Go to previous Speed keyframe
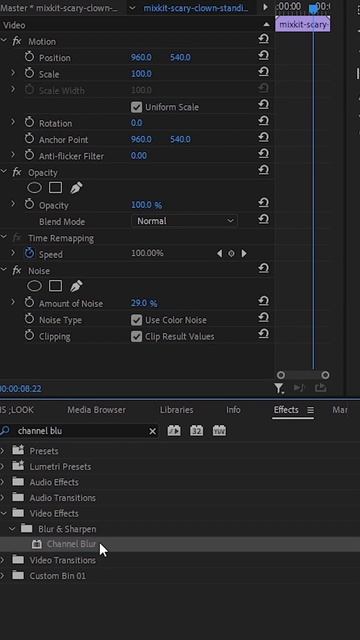 click(219, 253)
